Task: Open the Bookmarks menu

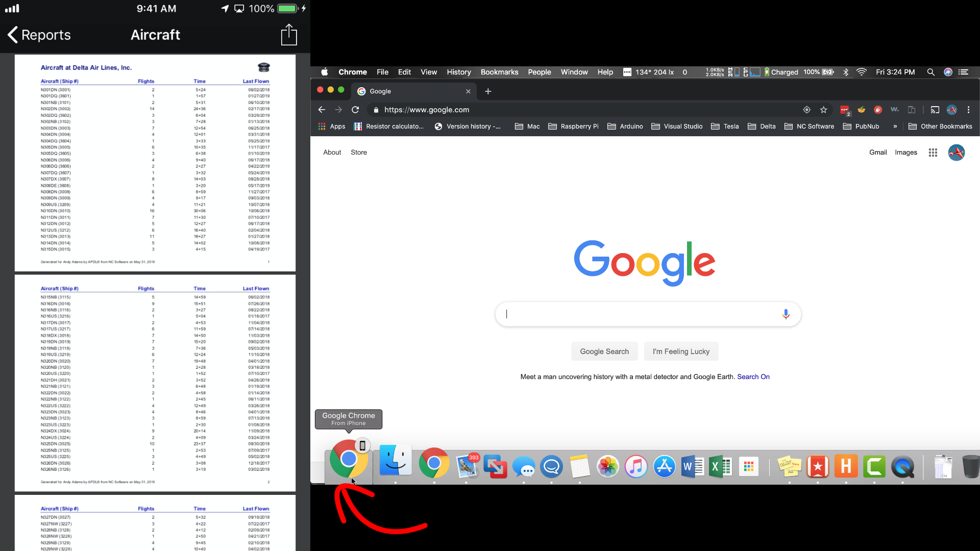Action: [x=499, y=72]
